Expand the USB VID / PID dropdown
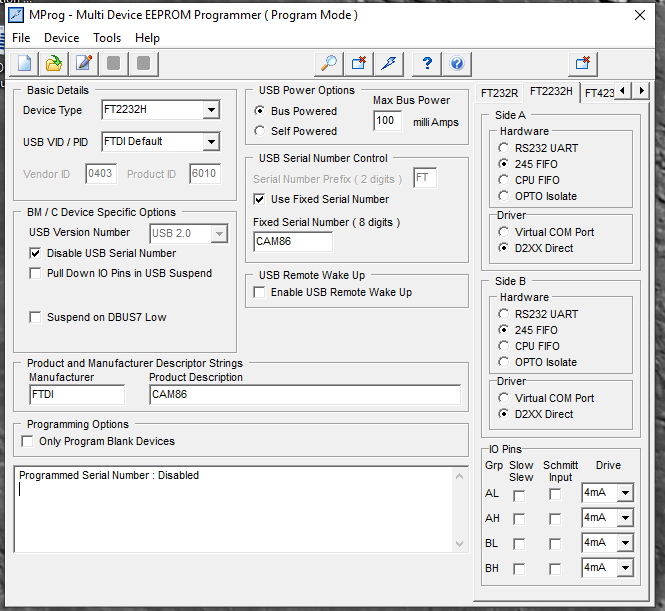This screenshot has width=665, height=611. coord(211,142)
